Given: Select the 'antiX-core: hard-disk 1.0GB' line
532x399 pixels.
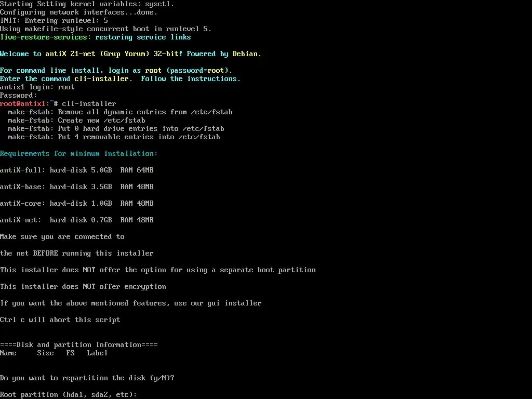Looking at the screenshot, I should [77, 203].
